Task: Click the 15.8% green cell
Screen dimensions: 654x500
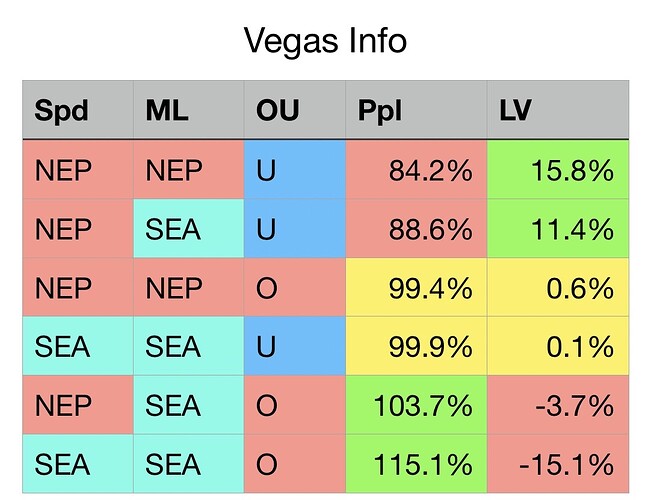Action: pos(557,169)
